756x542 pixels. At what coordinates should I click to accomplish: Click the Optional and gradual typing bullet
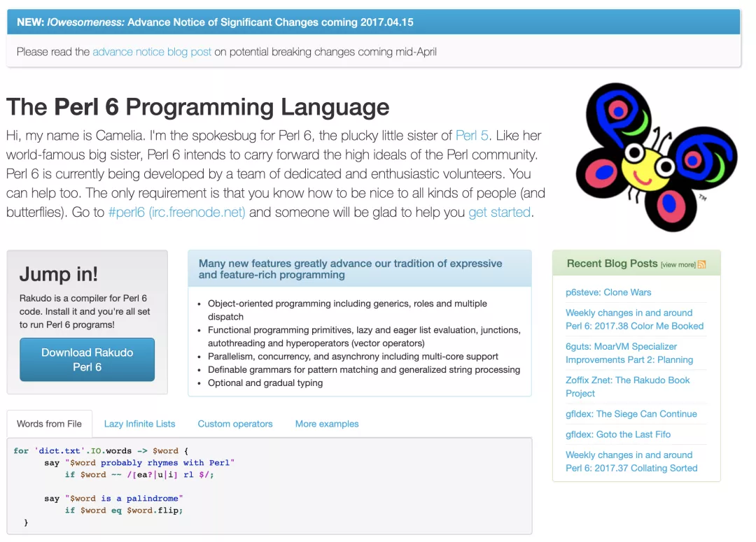point(265,383)
